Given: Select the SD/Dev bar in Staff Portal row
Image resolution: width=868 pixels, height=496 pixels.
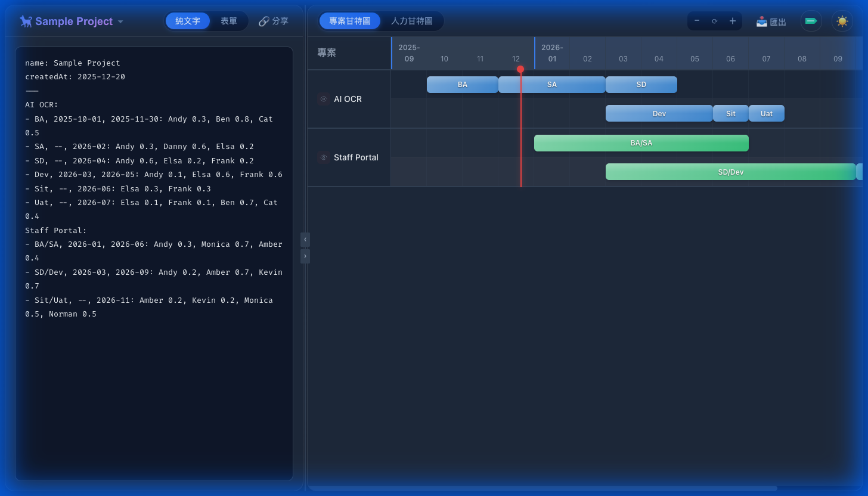Looking at the screenshot, I should click(731, 172).
